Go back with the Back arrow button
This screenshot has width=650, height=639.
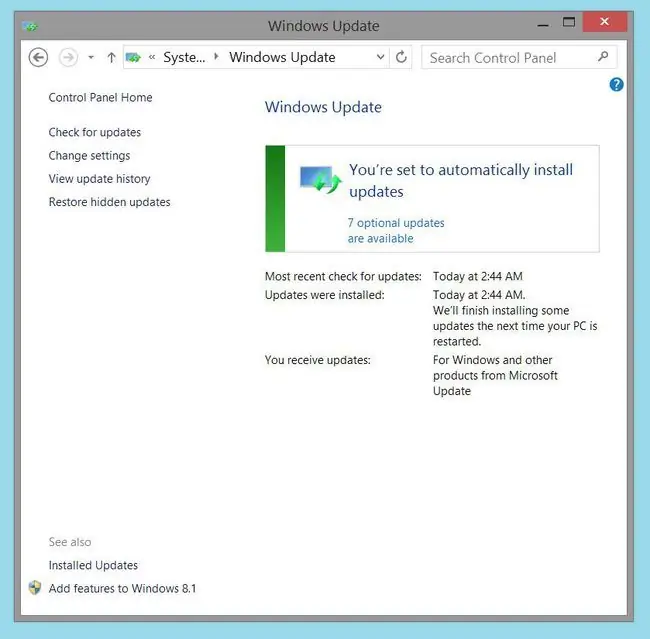tap(38, 57)
